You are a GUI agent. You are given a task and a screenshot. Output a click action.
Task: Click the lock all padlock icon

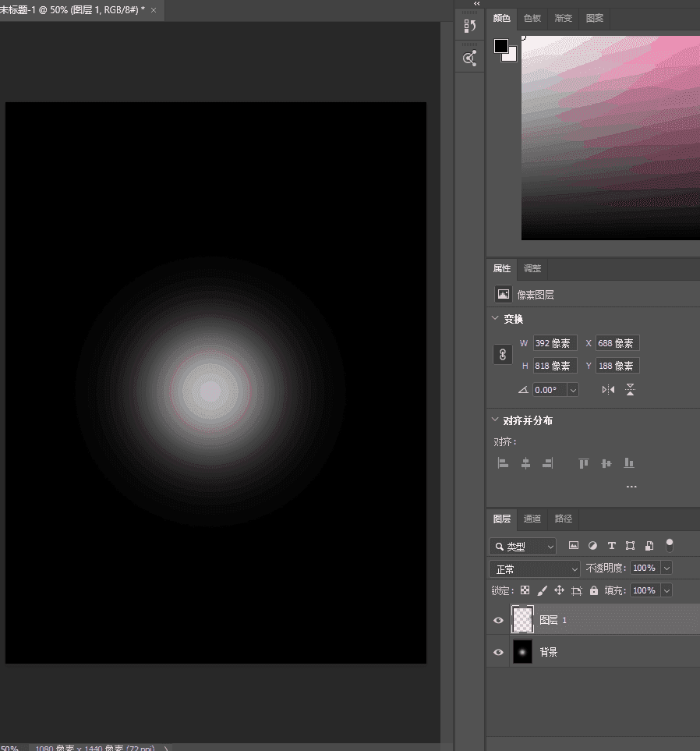click(x=594, y=591)
